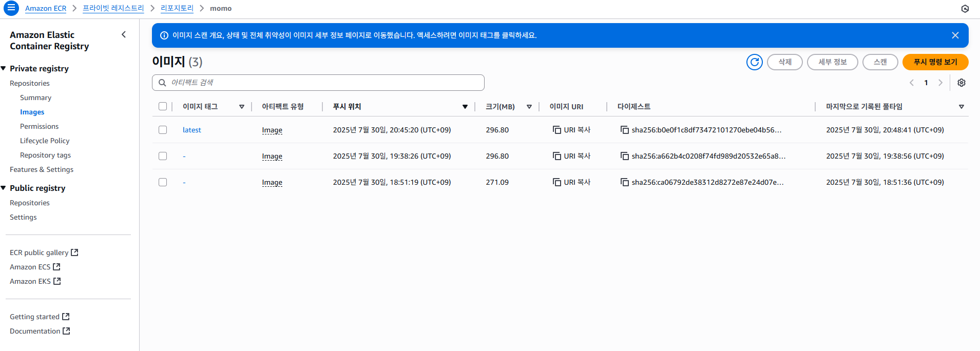Click the info icon in the banner
The image size is (980, 351).
[164, 35]
